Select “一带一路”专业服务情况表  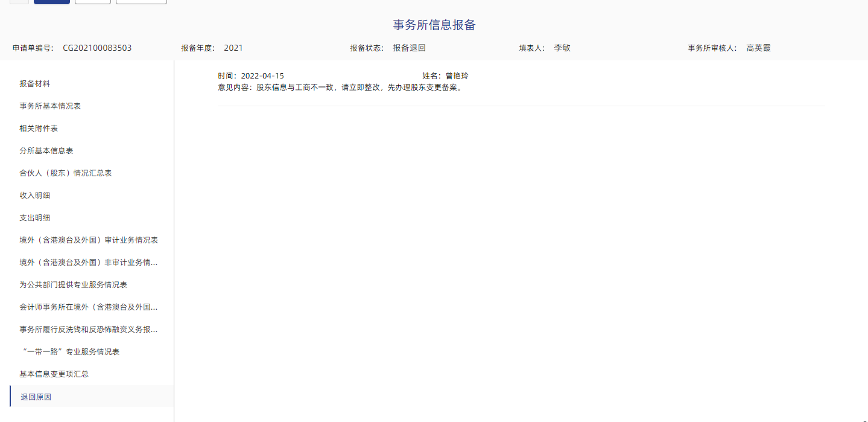tap(69, 352)
